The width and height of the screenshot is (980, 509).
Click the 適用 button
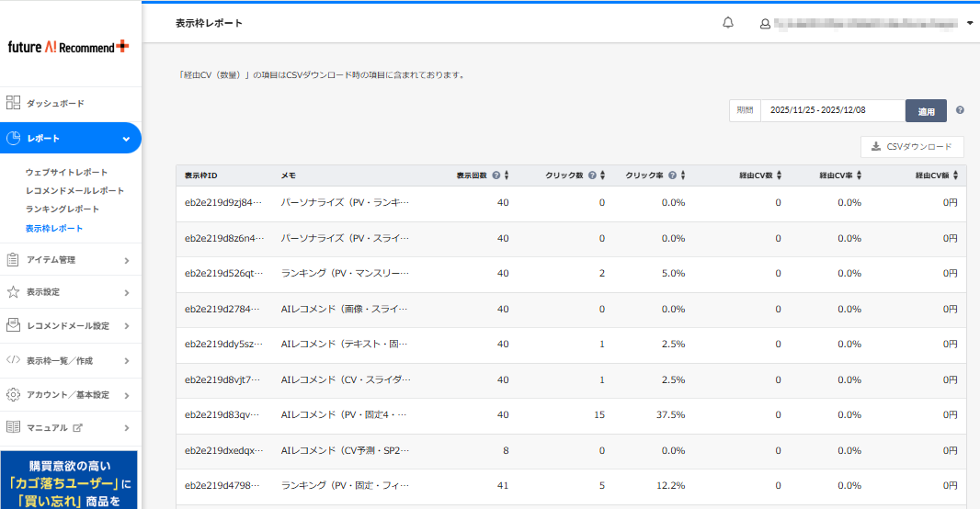coord(926,111)
